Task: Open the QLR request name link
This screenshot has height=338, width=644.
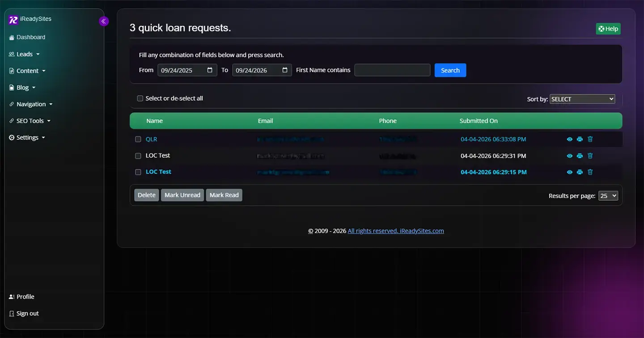Action: tap(151, 139)
